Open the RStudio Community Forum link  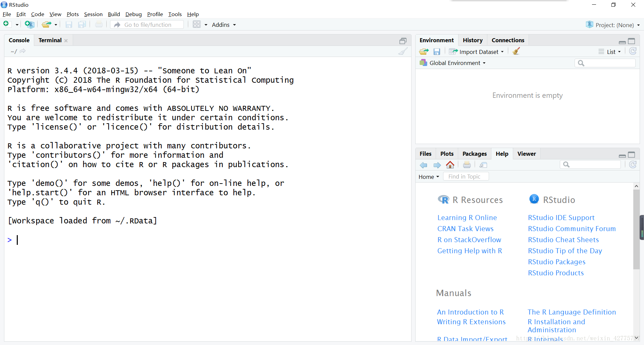[x=572, y=229]
